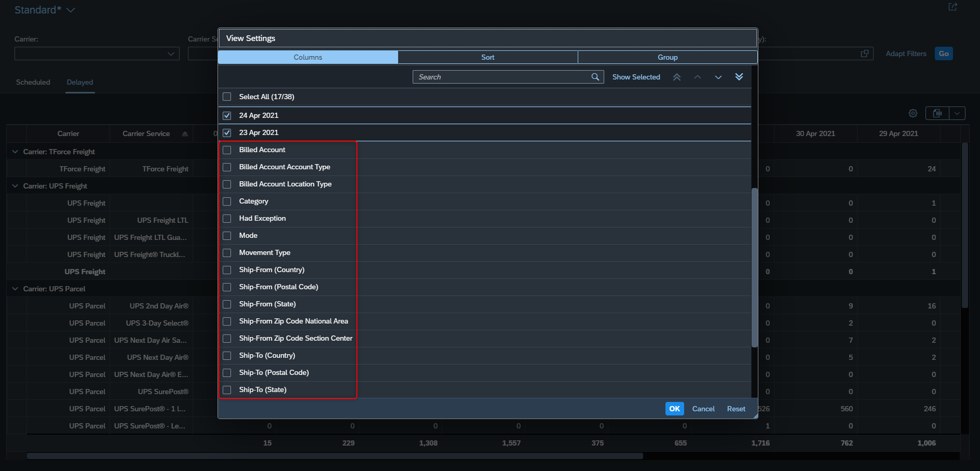Click the Show Selected link
This screenshot has height=471, width=980.
coord(636,77)
